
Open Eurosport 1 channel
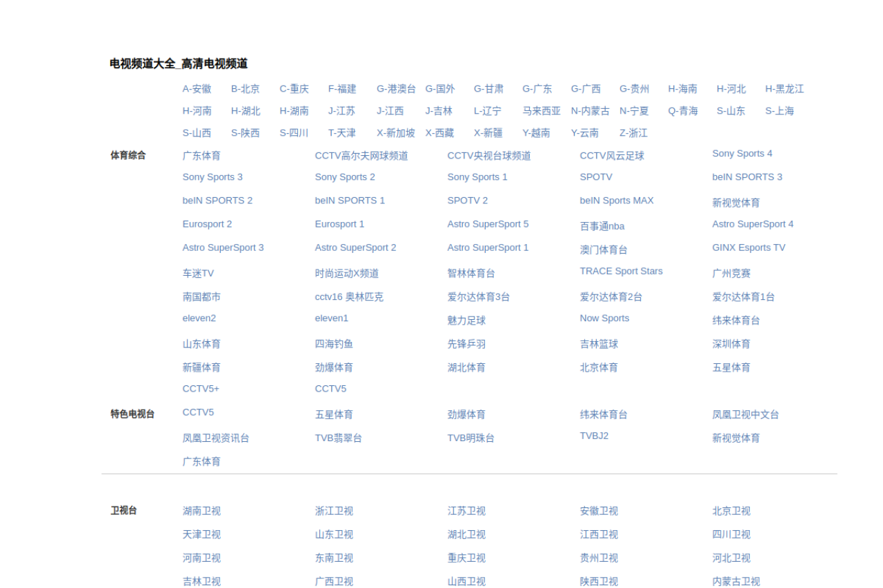339,224
